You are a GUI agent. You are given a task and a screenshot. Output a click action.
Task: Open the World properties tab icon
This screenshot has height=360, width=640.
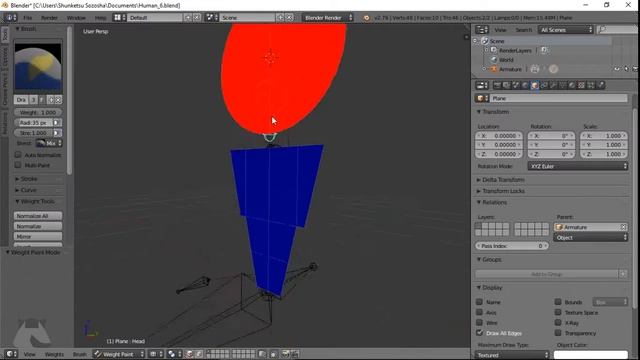pyautogui.click(x=525, y=85)
